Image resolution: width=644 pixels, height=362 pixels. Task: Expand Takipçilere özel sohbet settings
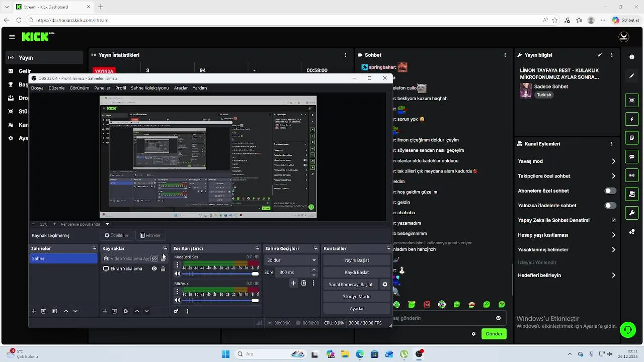pos(613,176)
